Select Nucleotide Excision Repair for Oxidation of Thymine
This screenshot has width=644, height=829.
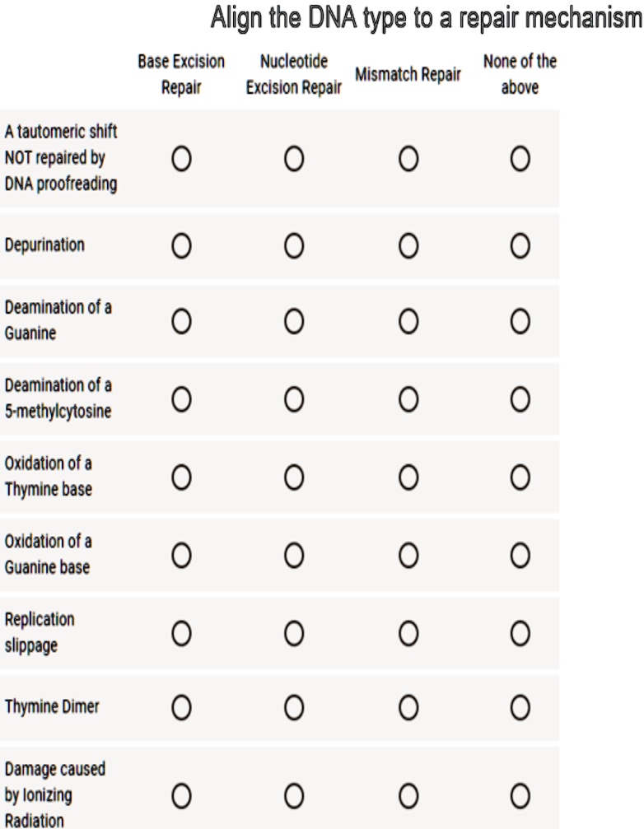294,482
